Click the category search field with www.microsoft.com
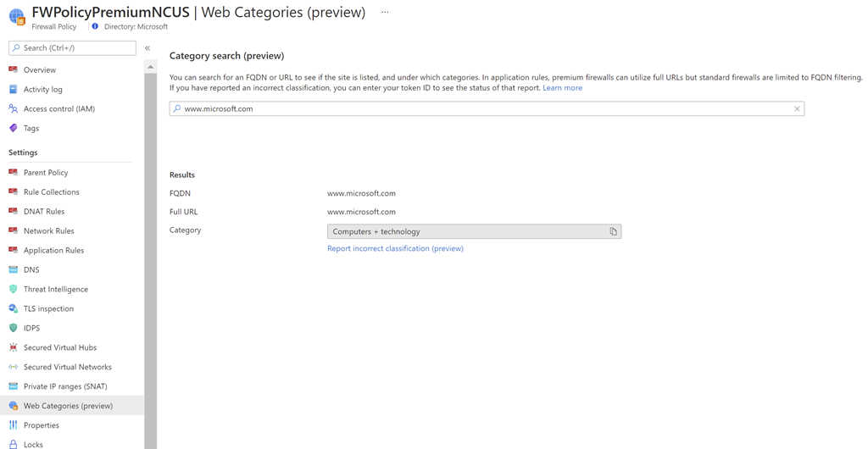 pos(487,109)
